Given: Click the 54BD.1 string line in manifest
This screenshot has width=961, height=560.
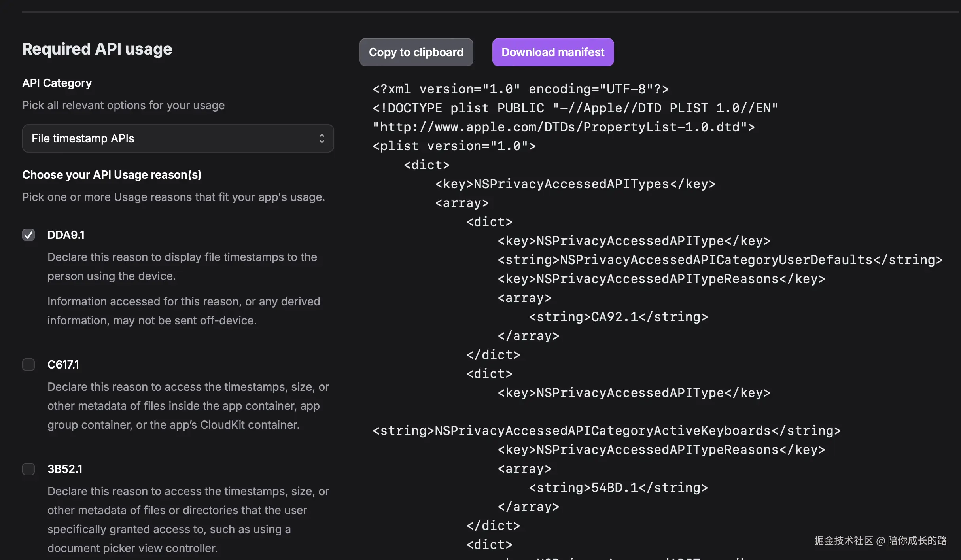Looking at the screenshot, I should click(618, 488).
